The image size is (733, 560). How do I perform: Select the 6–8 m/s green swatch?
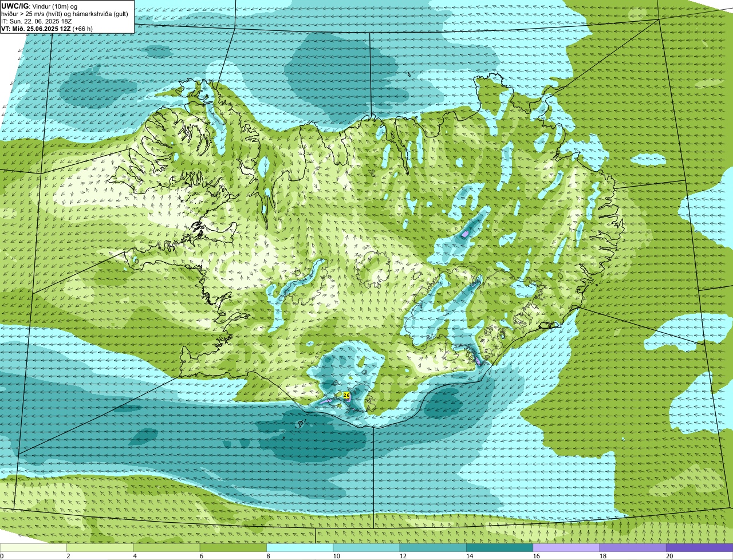[x=234, y=547]
